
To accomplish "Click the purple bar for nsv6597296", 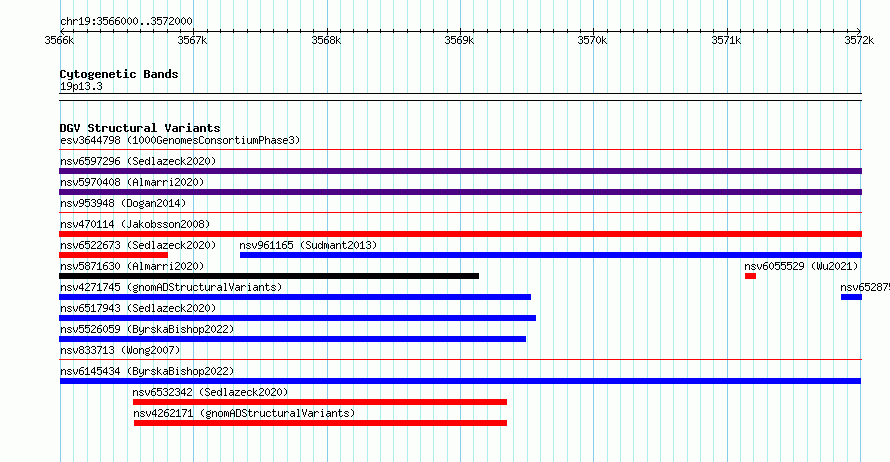I will (460, 171).
